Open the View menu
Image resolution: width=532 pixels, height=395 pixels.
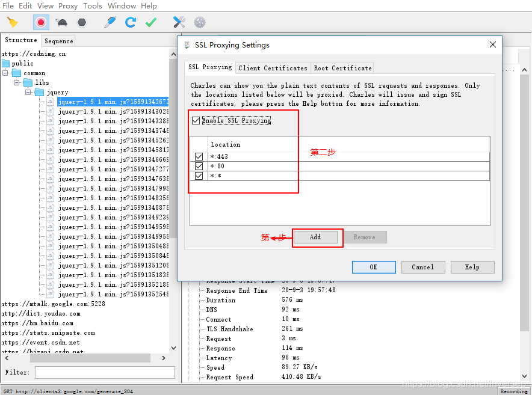coord(46,6)
